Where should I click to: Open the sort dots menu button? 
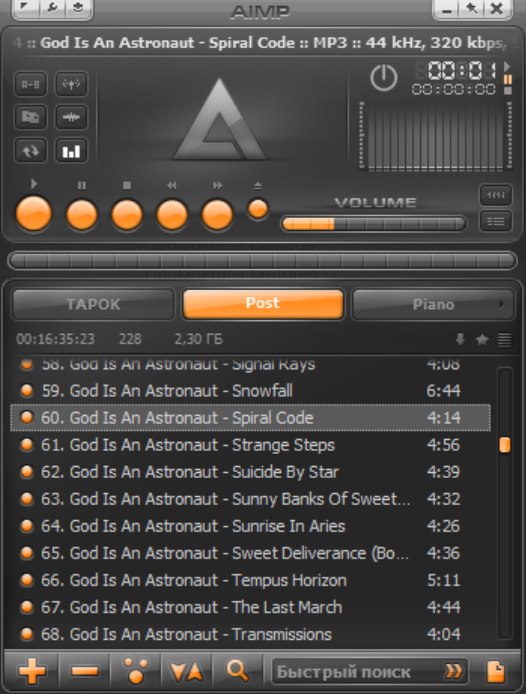pyautogui.click(x=135, y=671)
